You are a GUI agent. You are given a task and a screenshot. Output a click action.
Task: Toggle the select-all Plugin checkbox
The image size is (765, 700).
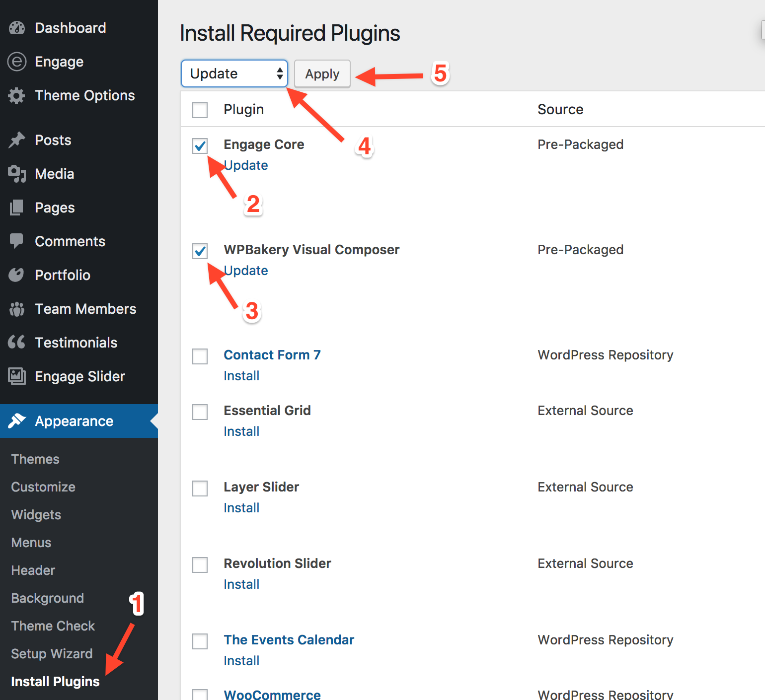coord(200,110)
